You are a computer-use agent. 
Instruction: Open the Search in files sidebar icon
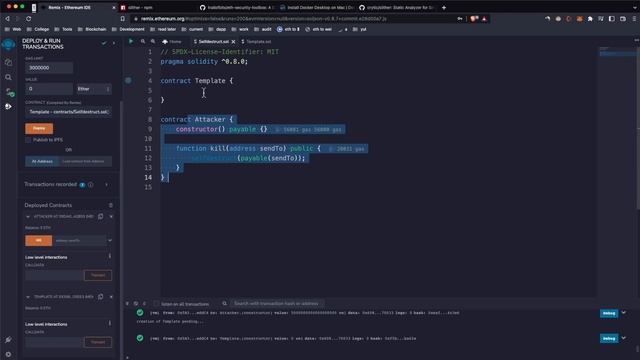[x=8, y=77]
